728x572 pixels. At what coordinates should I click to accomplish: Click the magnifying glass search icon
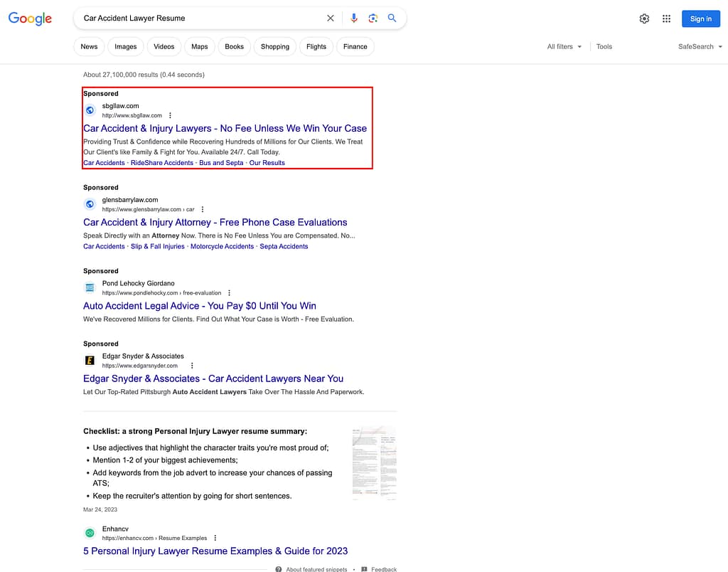click(392, 18)
